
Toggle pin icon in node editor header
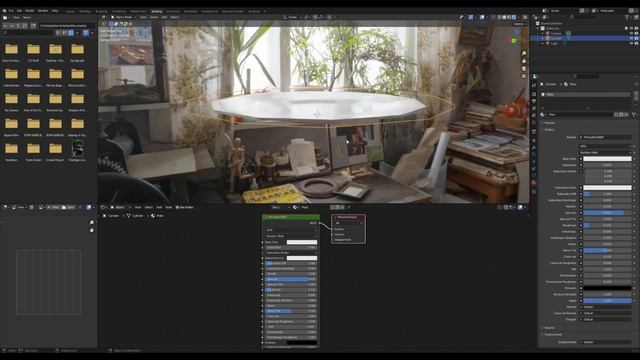click(349, 207)
